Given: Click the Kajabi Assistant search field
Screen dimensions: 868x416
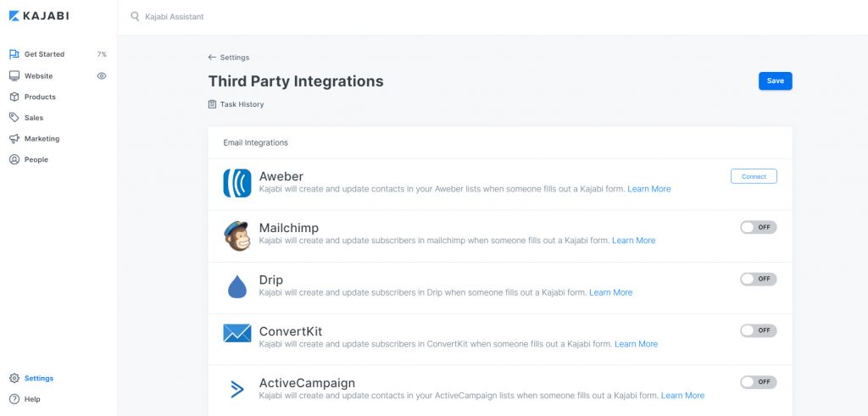Looking at the screenshot, I should coord(175,17).
